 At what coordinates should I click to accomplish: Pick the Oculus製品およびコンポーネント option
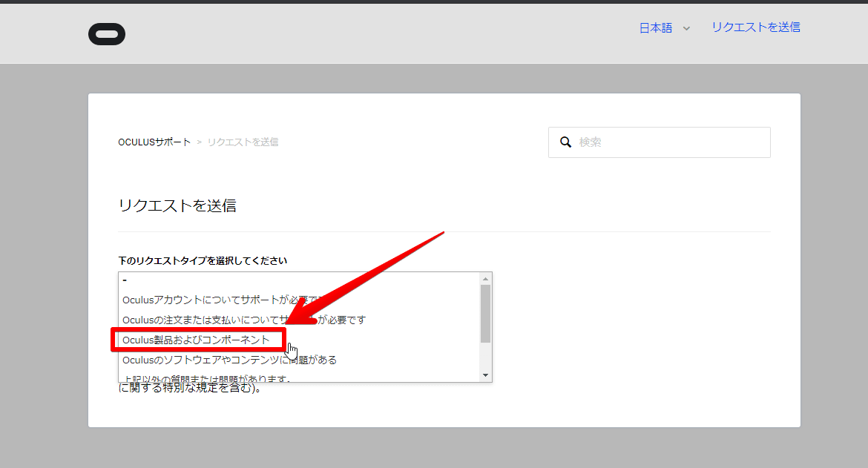[x=197, y=340]
